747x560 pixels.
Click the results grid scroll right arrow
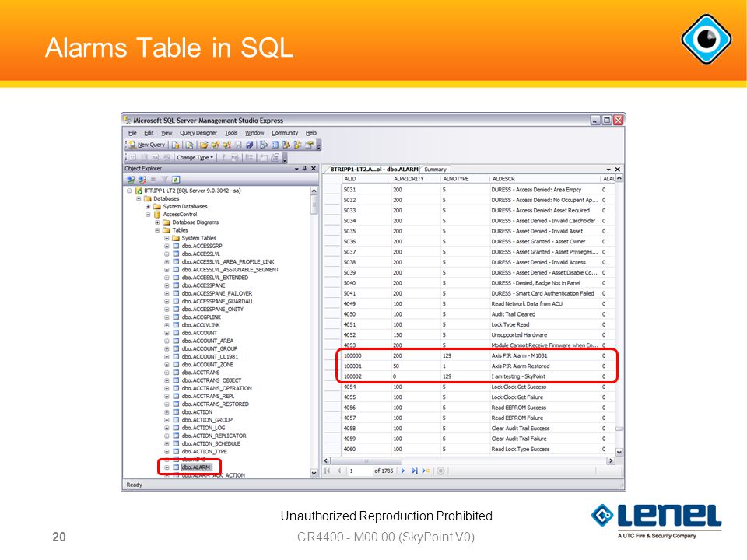click(611, 461)
